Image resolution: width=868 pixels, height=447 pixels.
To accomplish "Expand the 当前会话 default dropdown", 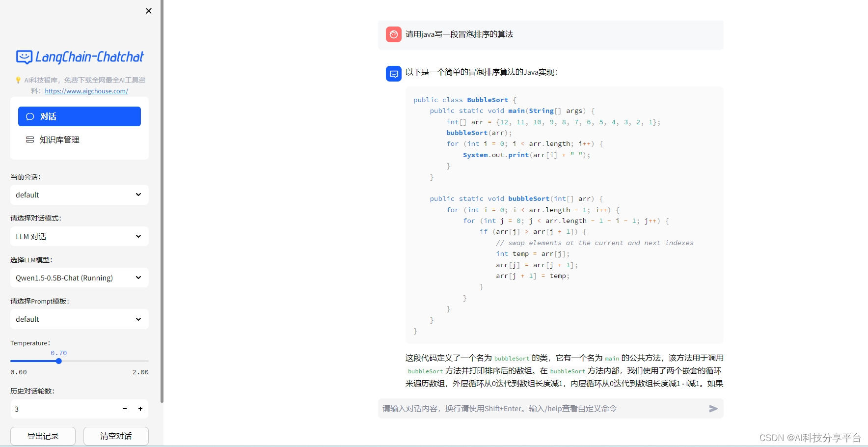I will pyautogui.click(x=80, y=195).
